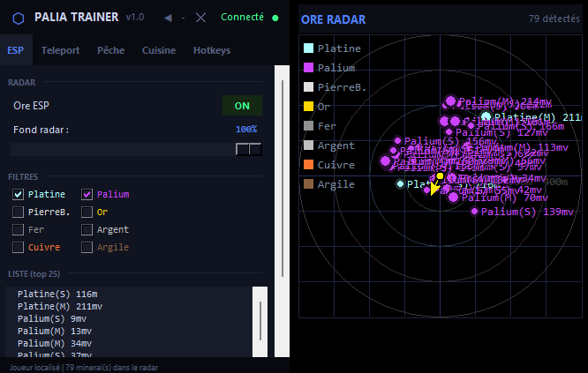Click the Palium purple legend swatch
This screenshot has width=588, height=373.
(x=308, y=68)
